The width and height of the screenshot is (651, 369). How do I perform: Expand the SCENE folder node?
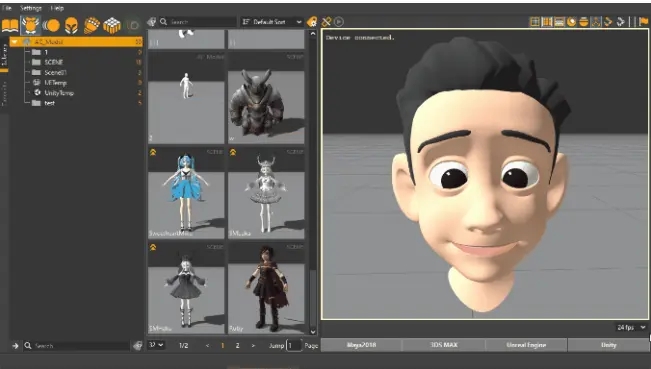(x=27, y=62)
